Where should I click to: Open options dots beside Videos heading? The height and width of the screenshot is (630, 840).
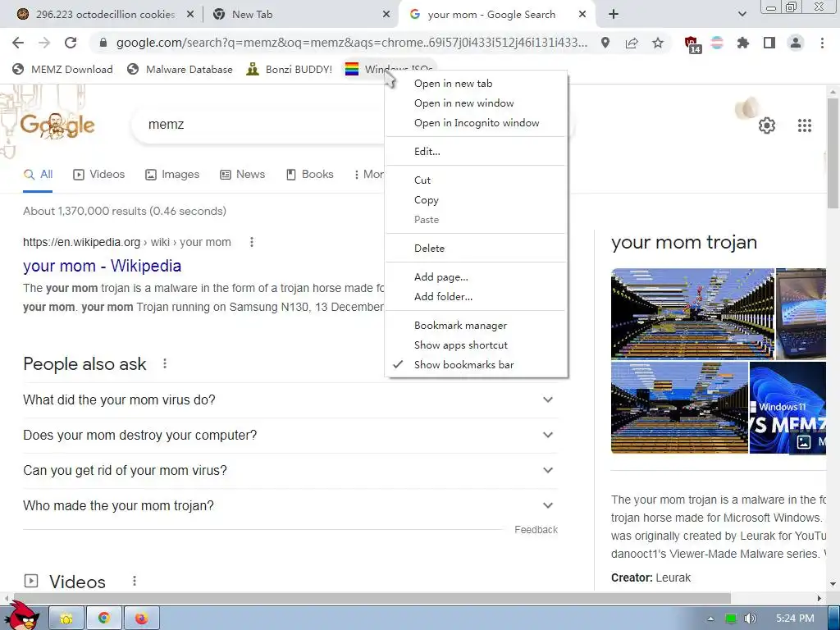point(135,581)
